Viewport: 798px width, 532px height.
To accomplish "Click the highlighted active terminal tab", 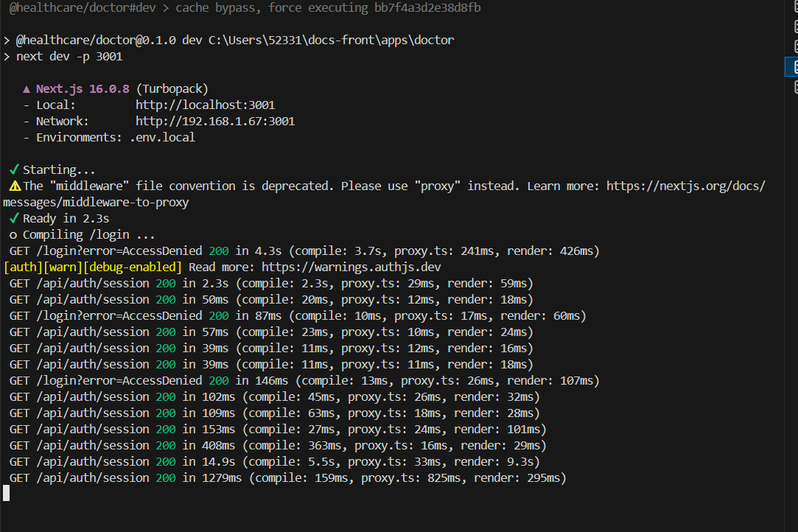I will (795, 67).
